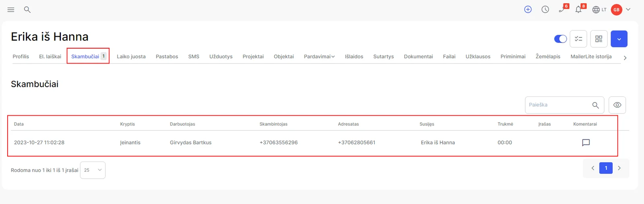The height and width of the screenshot is (204, 644).
Task: Go to previous page arrow
Action: pos(593,168)
